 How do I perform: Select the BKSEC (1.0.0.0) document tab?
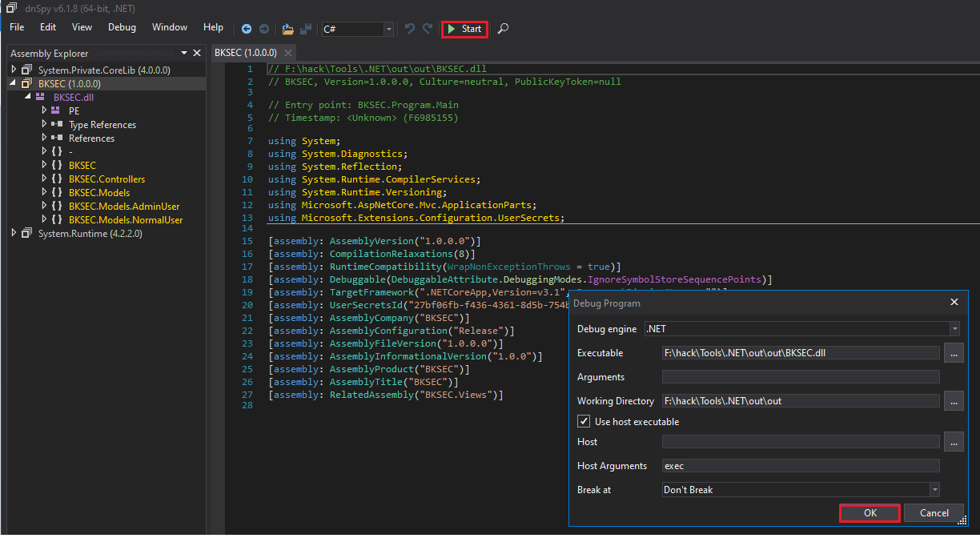click(x=246, y=53)
